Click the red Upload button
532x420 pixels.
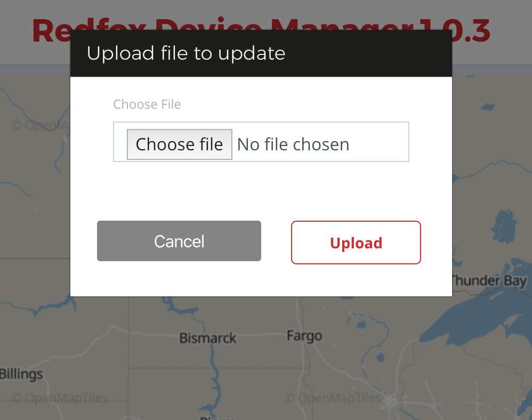pos(356,243)
